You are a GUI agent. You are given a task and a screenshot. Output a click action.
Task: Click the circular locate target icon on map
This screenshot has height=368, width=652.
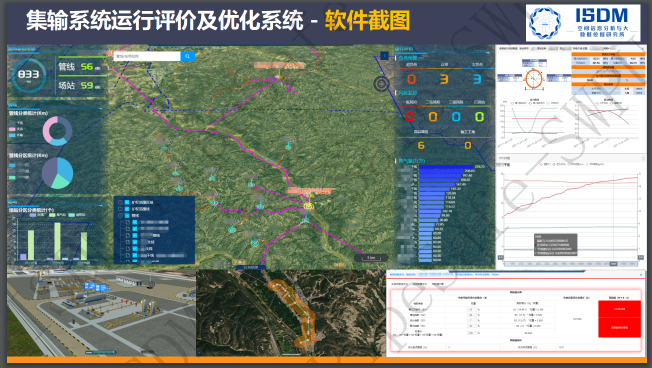(x=381, y=84)
